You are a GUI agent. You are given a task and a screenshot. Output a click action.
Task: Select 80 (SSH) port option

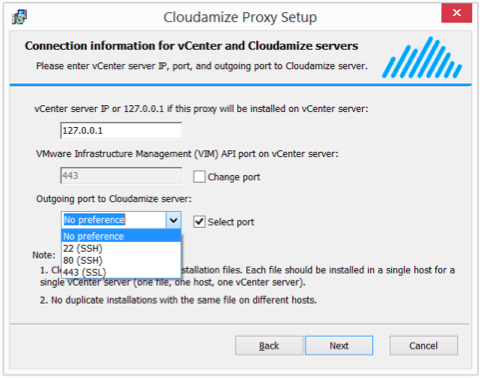tap(121, 260)
